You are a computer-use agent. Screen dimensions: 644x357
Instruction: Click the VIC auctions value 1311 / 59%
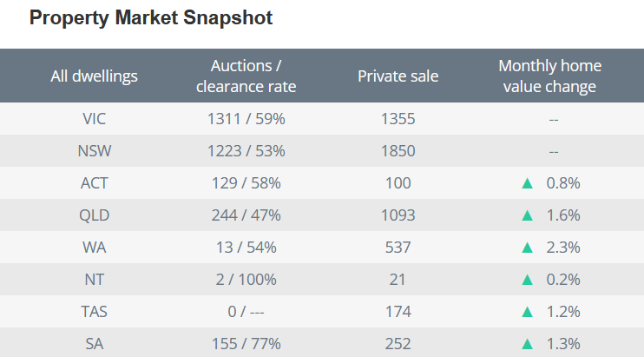[246, 119]
